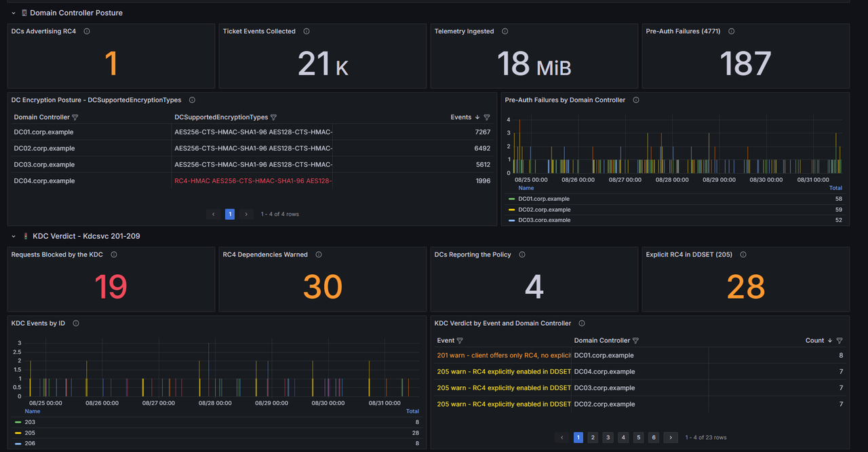This screenshot has height=452, width=868.
Task: Open info icon for Explicit RC4 in DDSET (205)
Action: click(743, 255)
